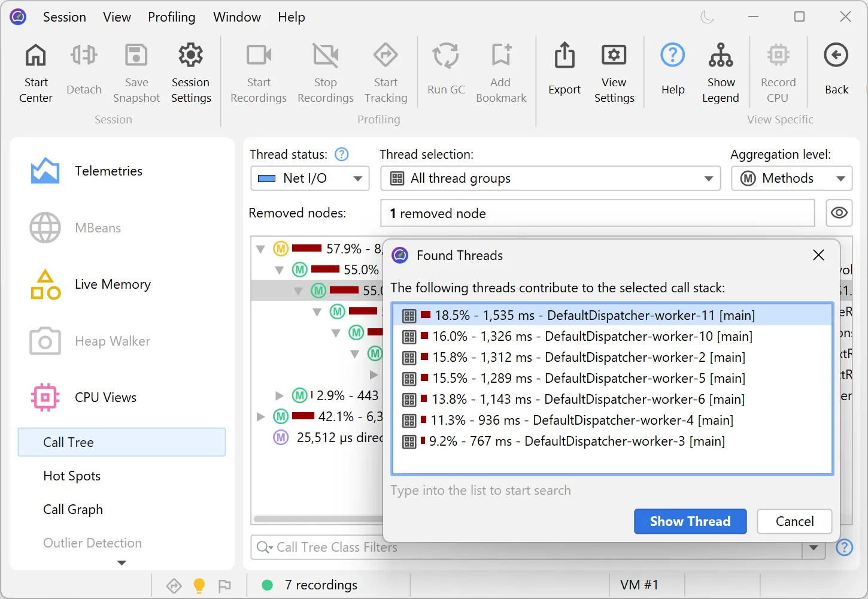Screen dimensions: 868x599
Task: Open the All thread groups selector
Action: point(550,178)
